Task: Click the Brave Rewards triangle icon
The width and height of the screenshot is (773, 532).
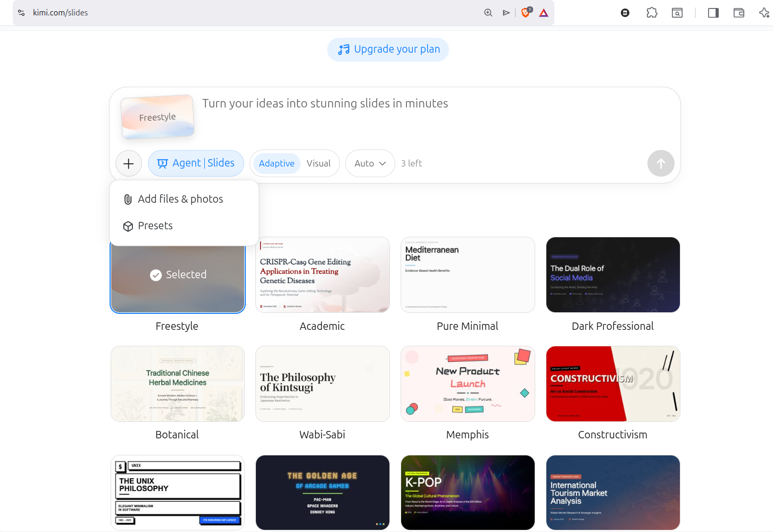Action: click(544, 13)
